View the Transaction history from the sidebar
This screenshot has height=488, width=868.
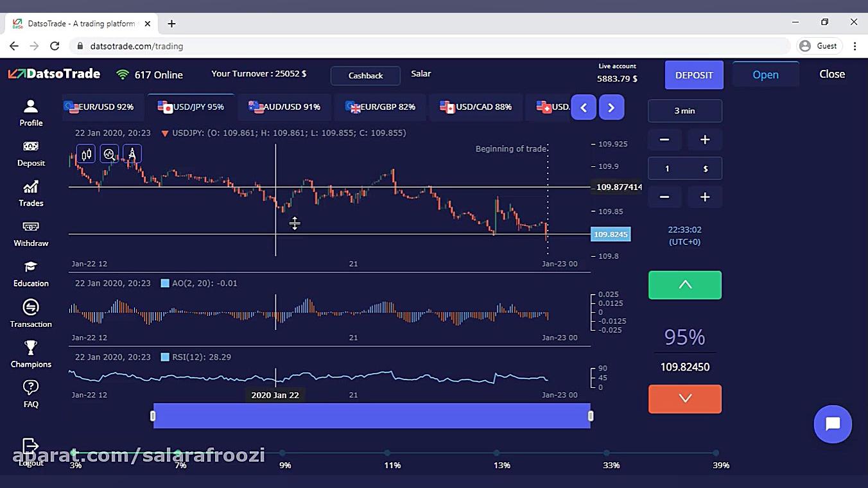pos(31,314)
